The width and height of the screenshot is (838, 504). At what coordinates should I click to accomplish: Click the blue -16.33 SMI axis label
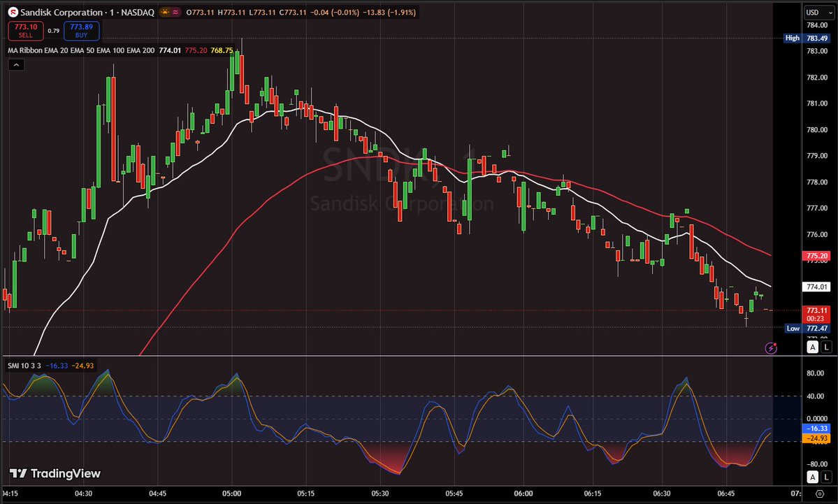point(816,428)
